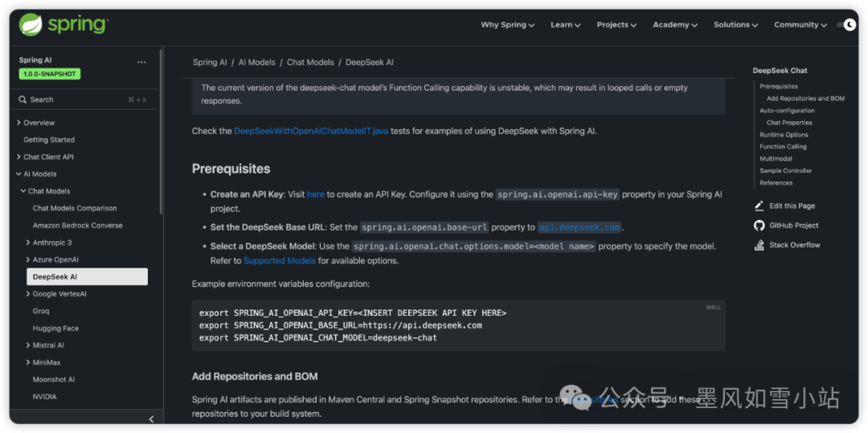Expand the Azure OpenAI sidebar entry
Viewport: 868px width, 433px height.
(x=28, y=259)
